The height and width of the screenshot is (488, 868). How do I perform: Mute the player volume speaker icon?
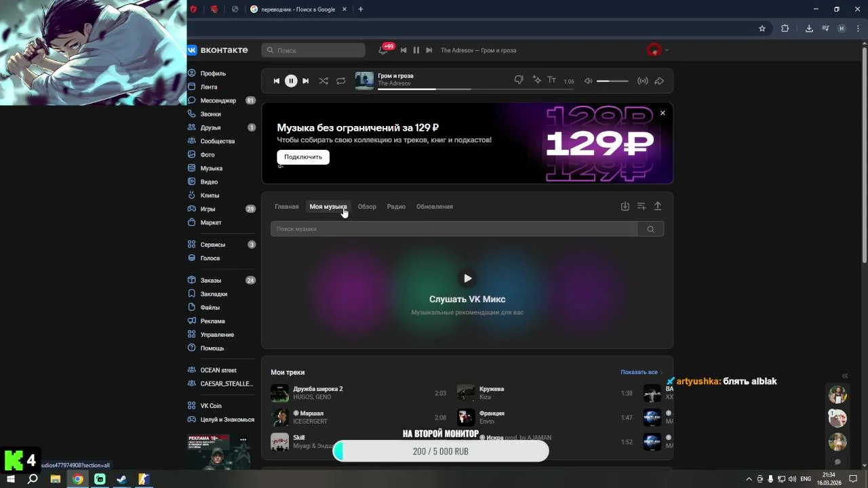click(588, 81)
